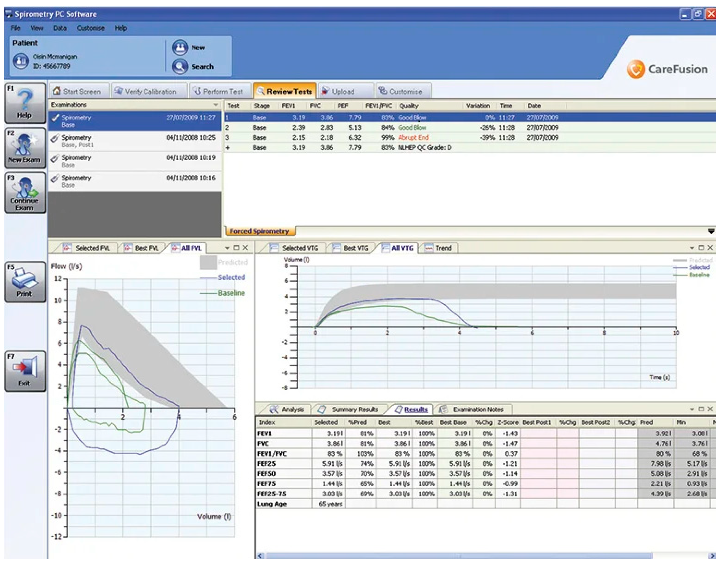Switch to the Trend graph tab
This screenshot has height=572, width=728.
coord(439,248)
